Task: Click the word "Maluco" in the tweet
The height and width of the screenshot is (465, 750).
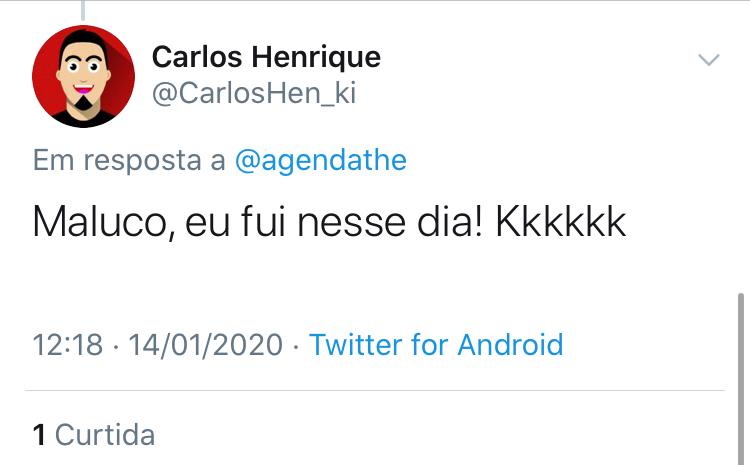Action: 93,221
